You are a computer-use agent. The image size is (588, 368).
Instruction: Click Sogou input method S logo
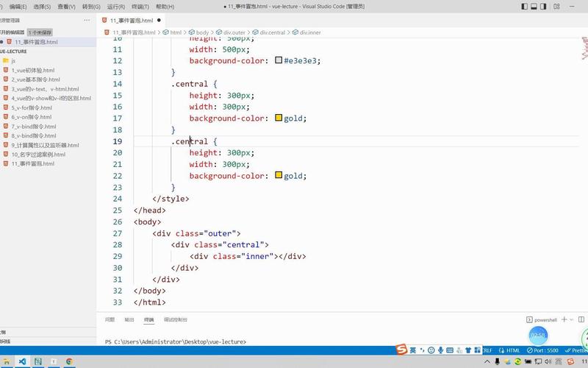click(401, 350)
